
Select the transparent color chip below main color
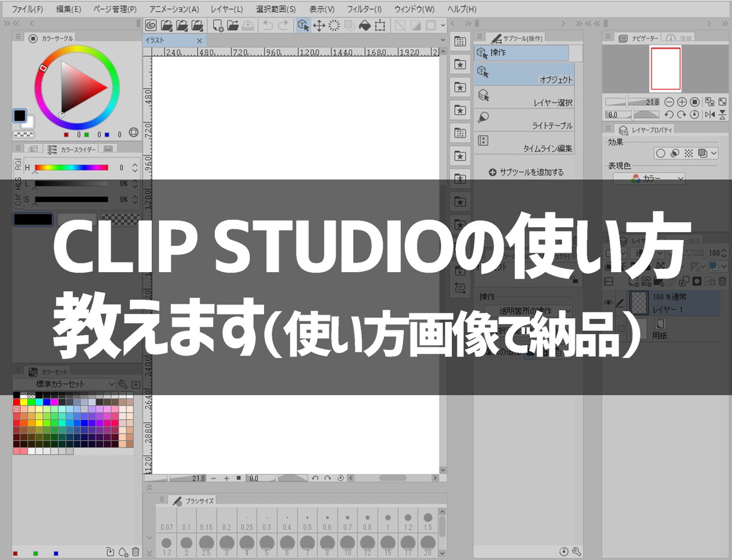(23, 134)
